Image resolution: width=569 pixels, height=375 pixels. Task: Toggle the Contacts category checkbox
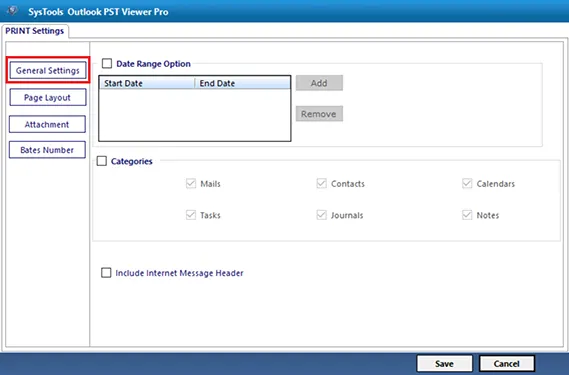[322, 183]
